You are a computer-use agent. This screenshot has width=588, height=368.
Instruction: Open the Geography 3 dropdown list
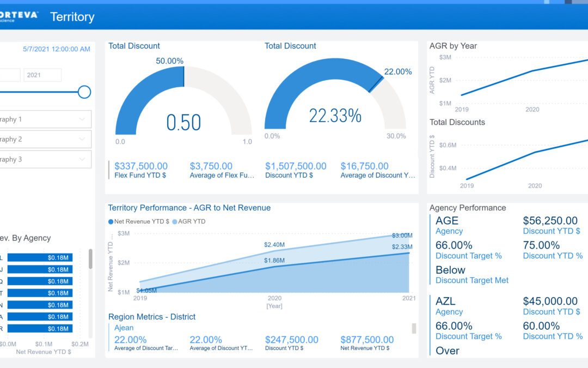click(x=46, y=160)
